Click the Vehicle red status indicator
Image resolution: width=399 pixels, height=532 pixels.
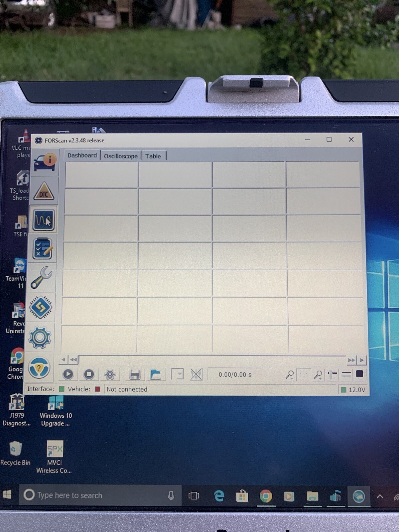(97, 389)
